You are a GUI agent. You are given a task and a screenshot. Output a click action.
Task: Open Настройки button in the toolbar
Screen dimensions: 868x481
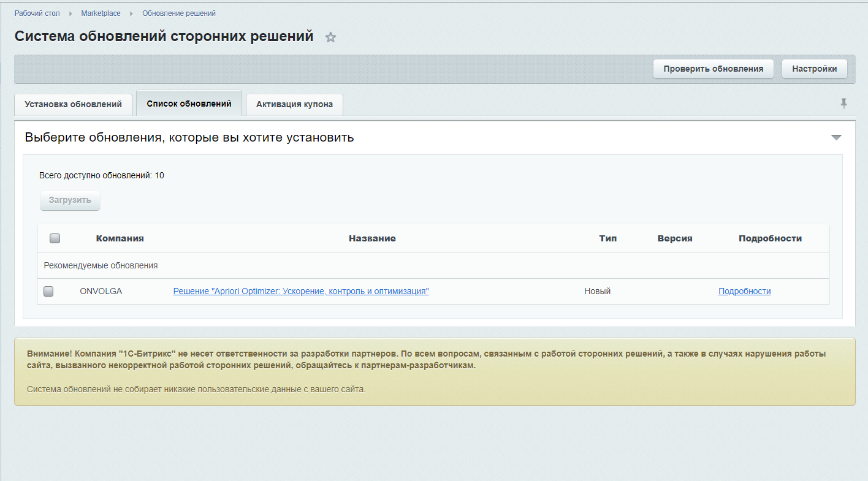814,69
